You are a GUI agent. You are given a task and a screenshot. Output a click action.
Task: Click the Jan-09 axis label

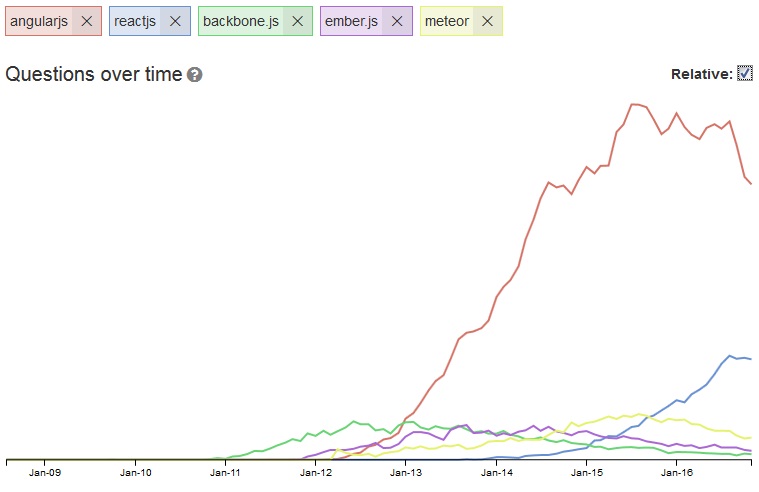pos(45,473)
